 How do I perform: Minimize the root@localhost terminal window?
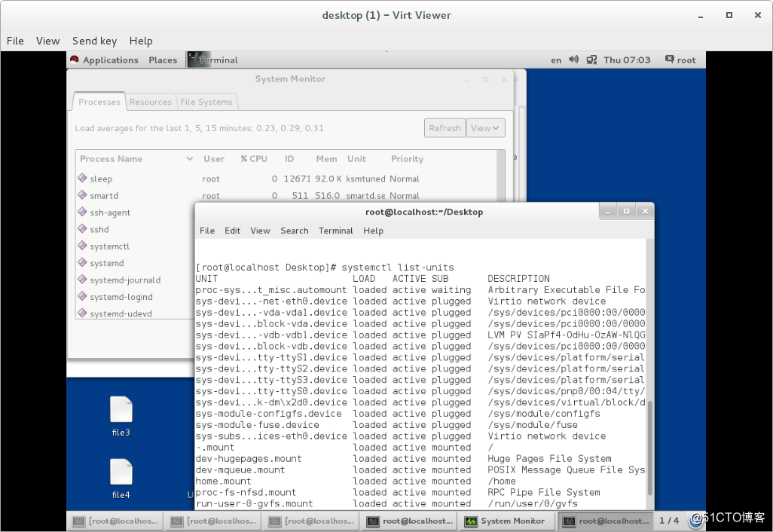(x=608, y=212)
